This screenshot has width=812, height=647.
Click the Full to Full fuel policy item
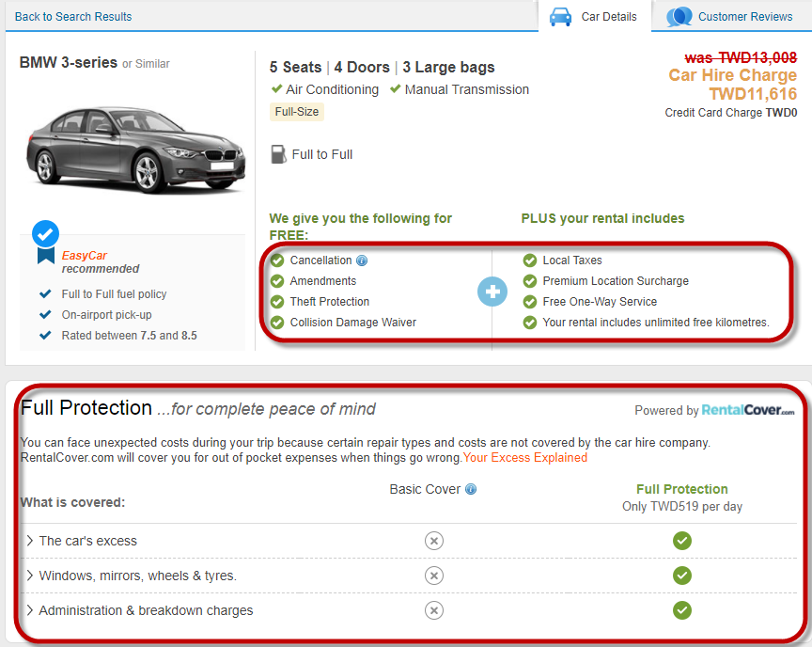114,294
